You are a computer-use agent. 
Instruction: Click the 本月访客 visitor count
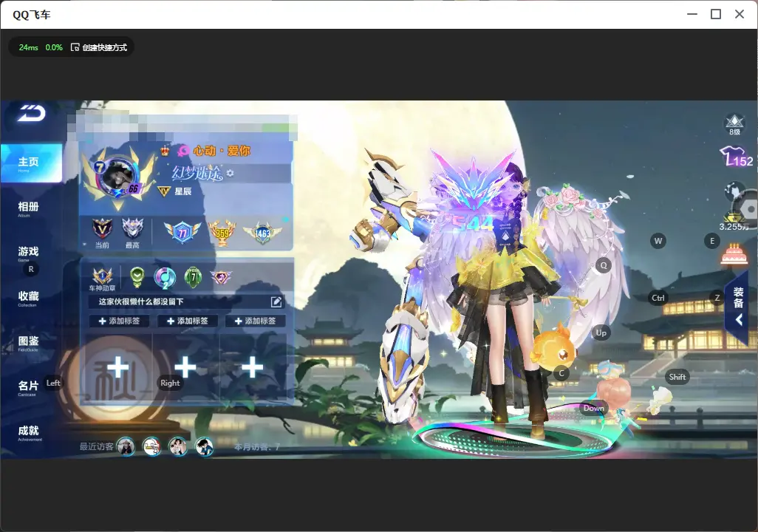click(257, 447)
